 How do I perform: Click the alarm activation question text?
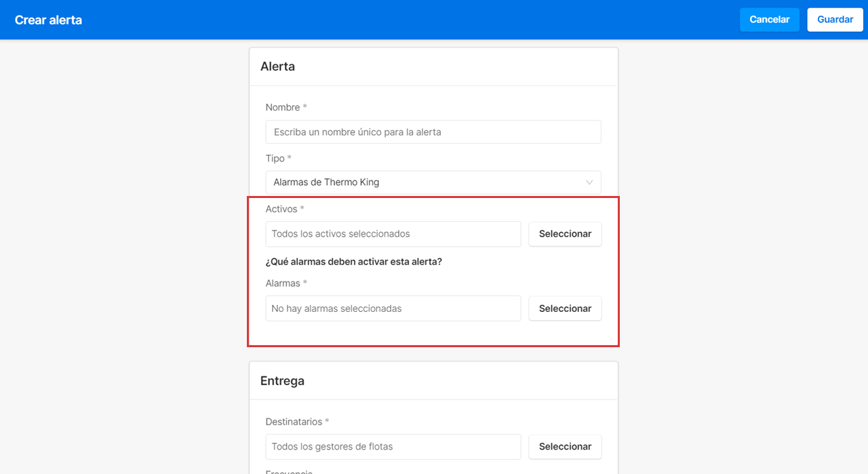click(353, 262)
